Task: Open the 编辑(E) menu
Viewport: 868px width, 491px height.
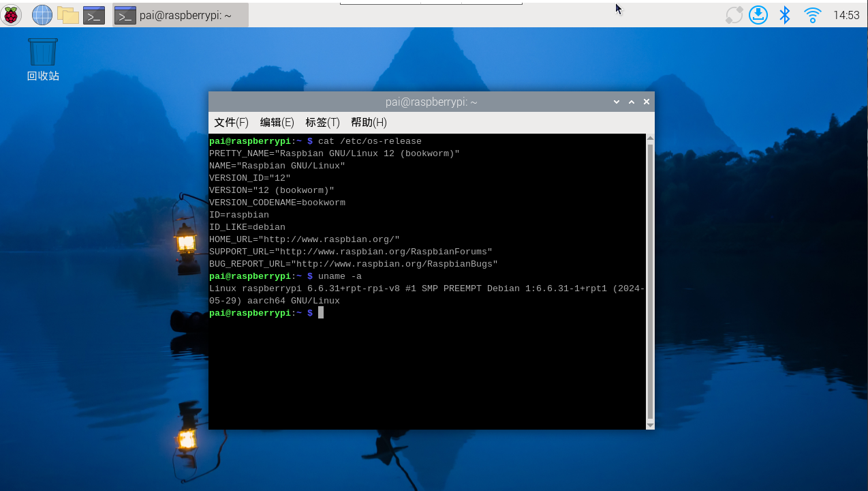Action: (277, 122)
